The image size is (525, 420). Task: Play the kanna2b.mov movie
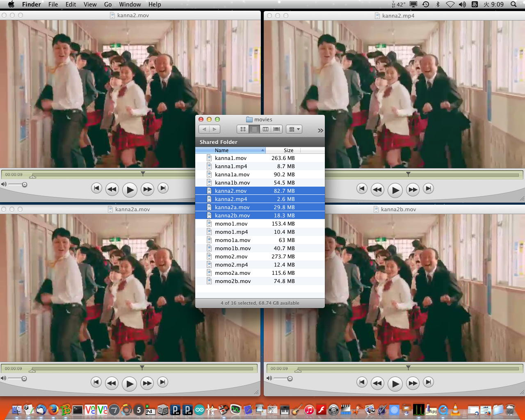coord(395,383)
